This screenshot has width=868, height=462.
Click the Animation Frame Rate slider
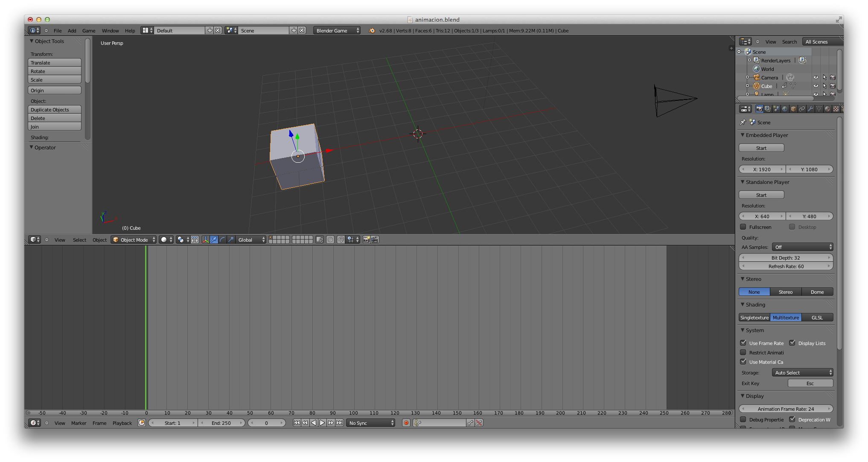(x=785, y=409)
